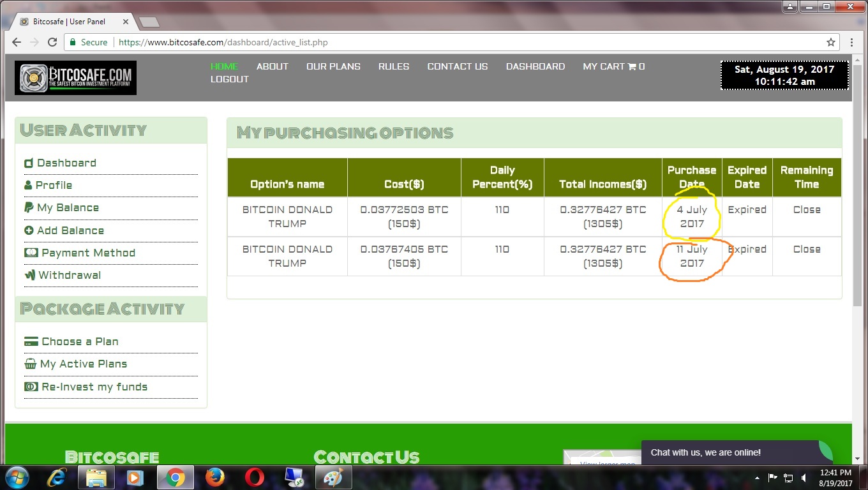Open MY CART in navigation
This screenshot has width=868, height=490.
point(614,66)
